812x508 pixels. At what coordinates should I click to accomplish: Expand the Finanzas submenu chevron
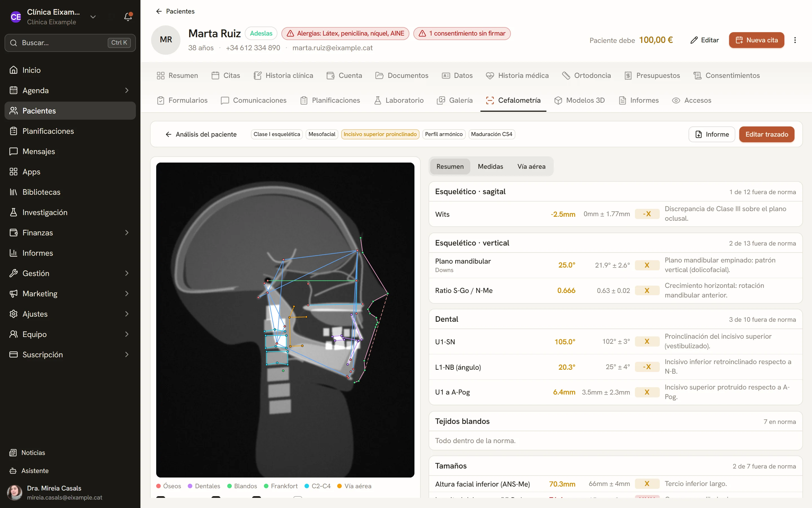pyautogui.click(x=127, y=233)
